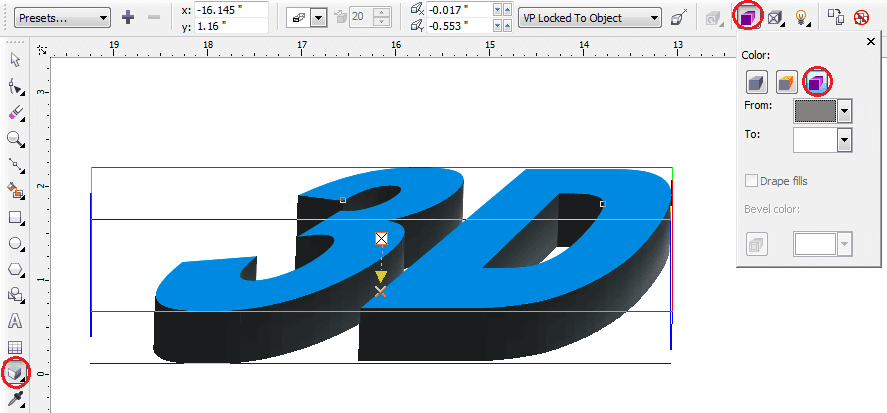Click the y position field 1.16
Viewport: 887px width, 413px height.
[231, 25]
